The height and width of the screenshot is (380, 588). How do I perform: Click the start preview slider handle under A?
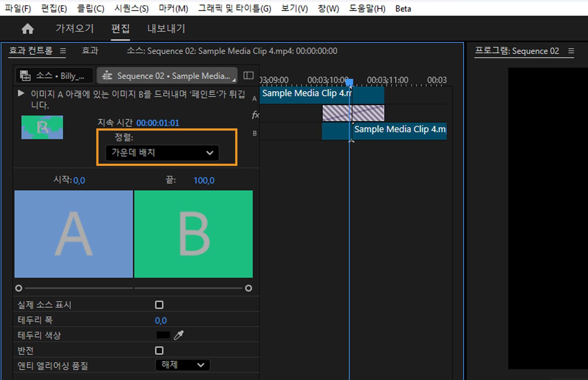[x=19, y=288]
